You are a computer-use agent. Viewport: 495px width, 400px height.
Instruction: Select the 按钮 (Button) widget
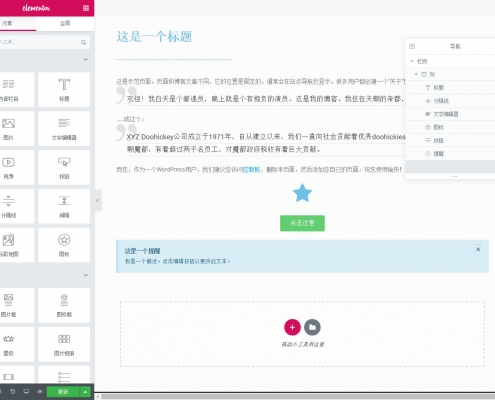pos(64,167)
